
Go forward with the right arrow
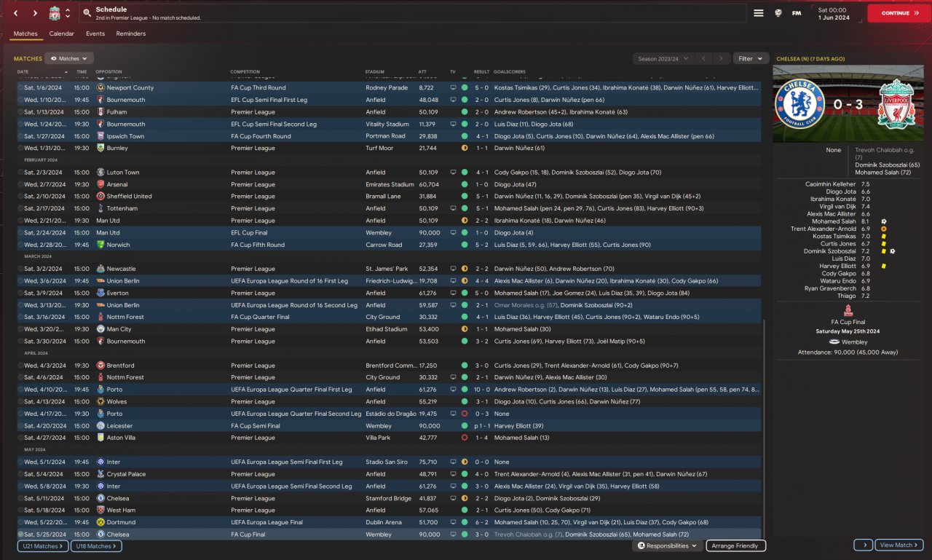coord(35,13)
